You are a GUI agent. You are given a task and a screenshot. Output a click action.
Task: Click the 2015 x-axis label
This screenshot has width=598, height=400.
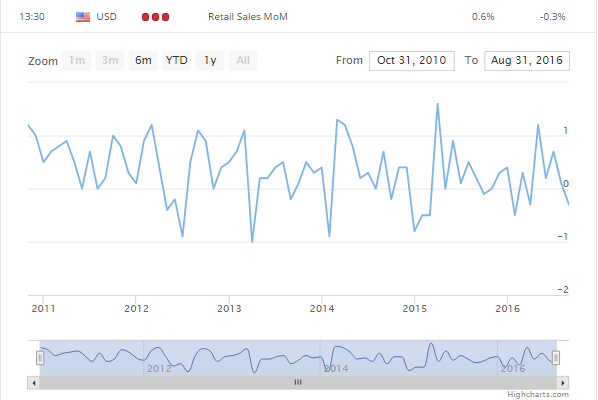click(x=415, y=308)
